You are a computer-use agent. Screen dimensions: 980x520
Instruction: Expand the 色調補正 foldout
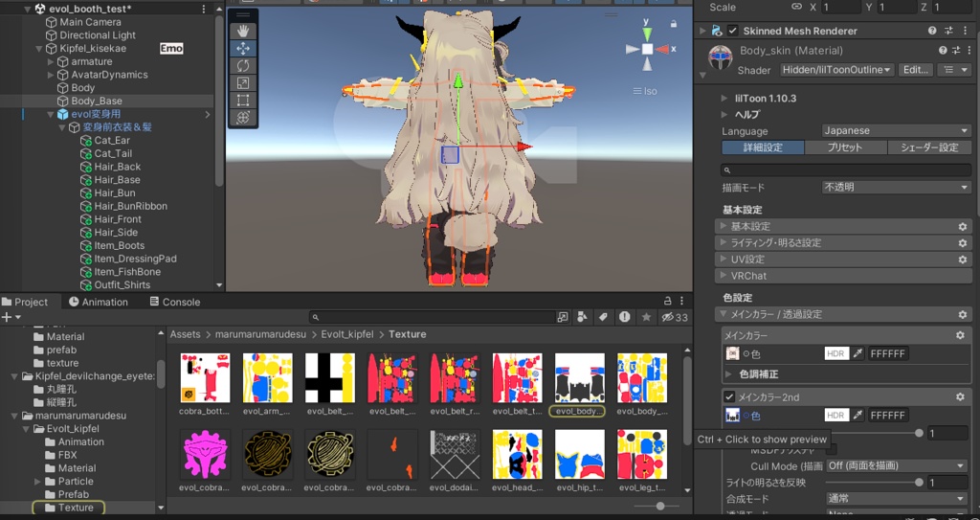tap(728, 374)
